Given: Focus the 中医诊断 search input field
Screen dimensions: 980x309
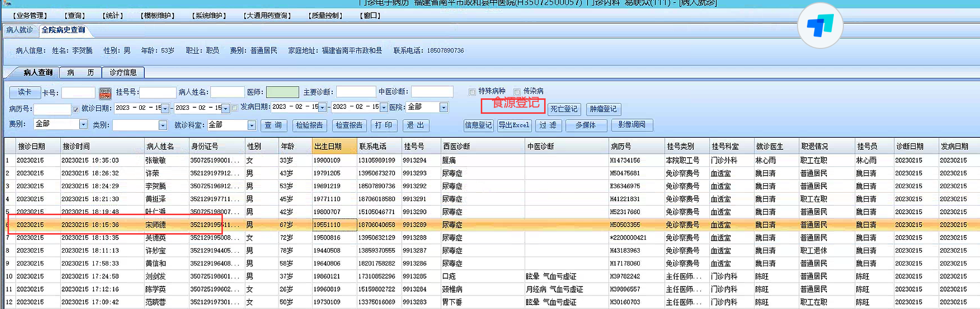Looking at the screenshot, I should click(x=432, y=92).
